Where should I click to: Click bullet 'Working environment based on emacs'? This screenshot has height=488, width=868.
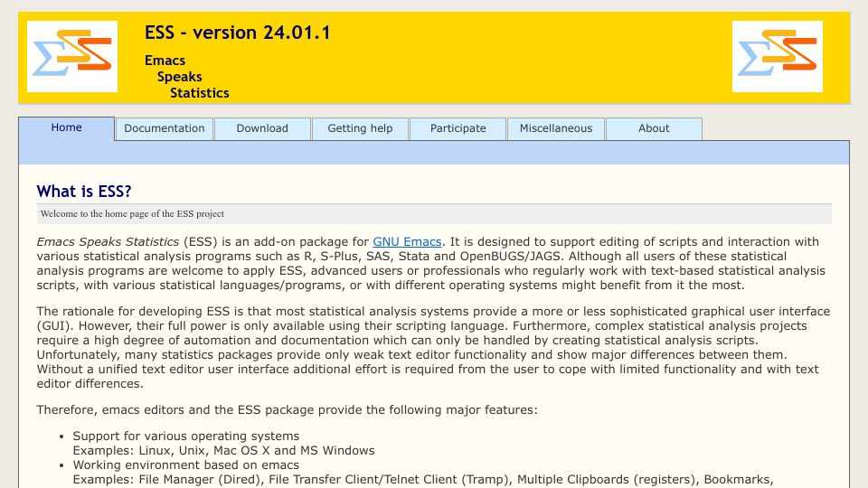186,465
